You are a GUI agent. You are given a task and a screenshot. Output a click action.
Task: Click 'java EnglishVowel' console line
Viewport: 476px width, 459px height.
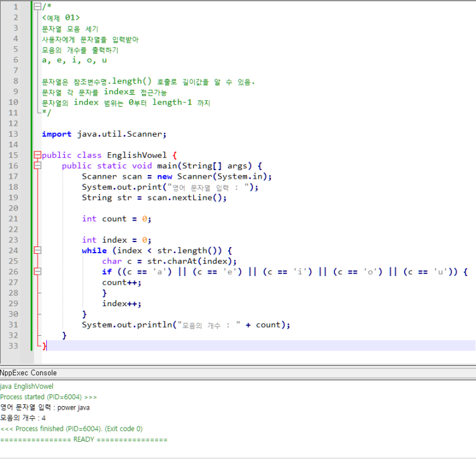click(x=26, y=386)
